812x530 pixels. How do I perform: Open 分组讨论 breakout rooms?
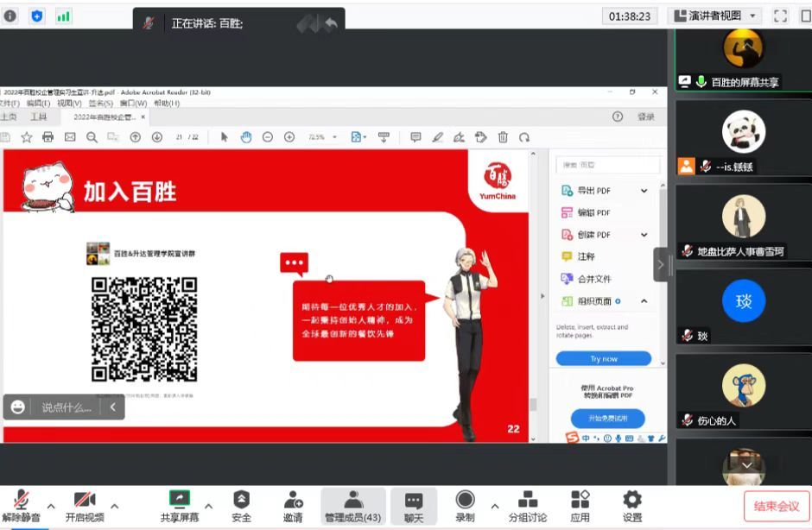point(527,501)
